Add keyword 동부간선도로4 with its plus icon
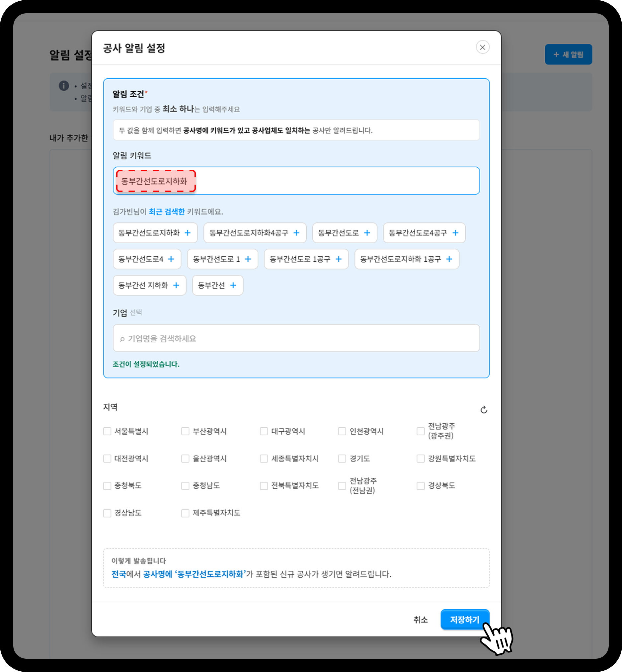Image resolution: width=622 pixels, height=672 pixels. tap(171, 259)
